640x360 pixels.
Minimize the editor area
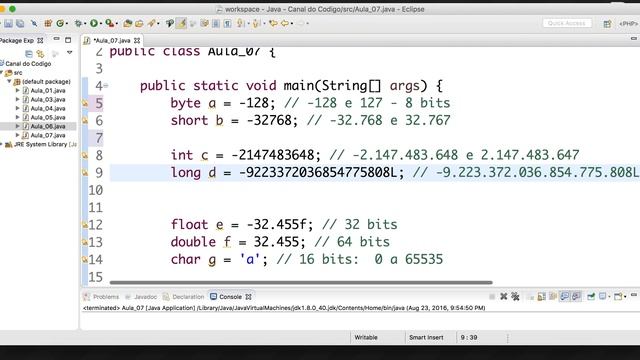pyautogui.click(x=633, y=39)
